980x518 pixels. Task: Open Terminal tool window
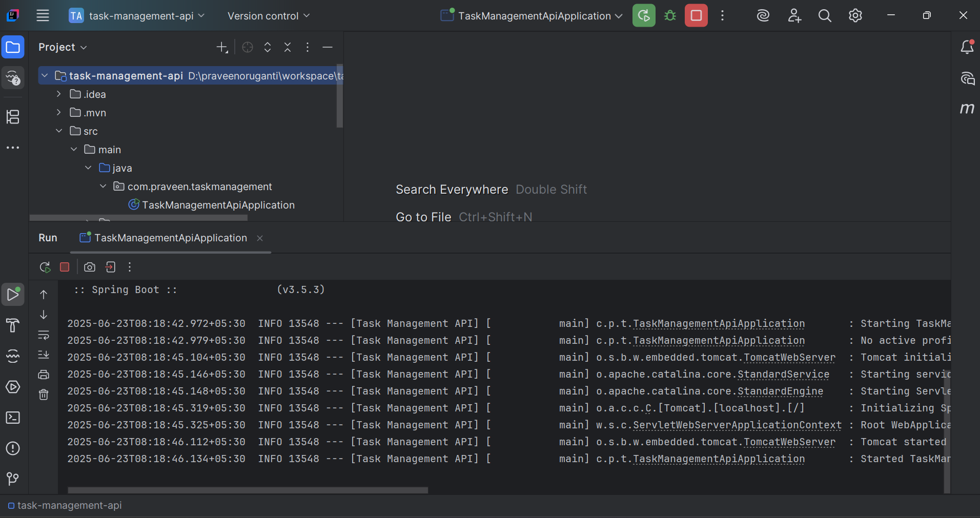(13, 418)
